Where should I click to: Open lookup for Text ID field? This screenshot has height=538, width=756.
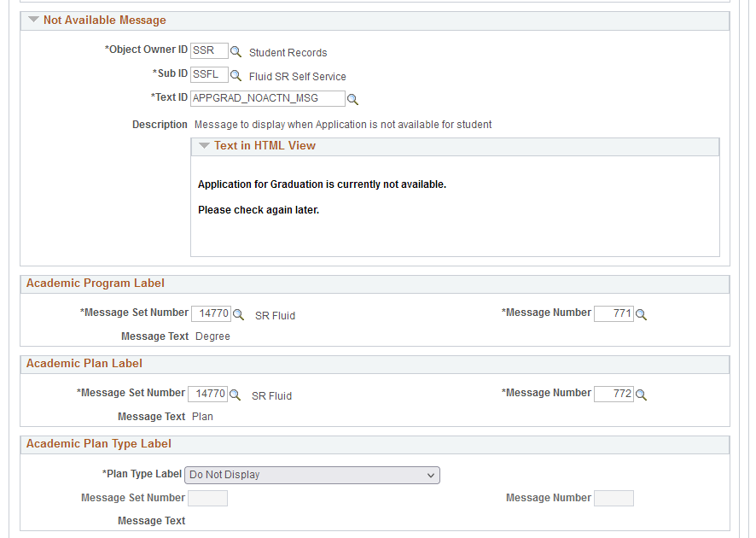point(353,99)
